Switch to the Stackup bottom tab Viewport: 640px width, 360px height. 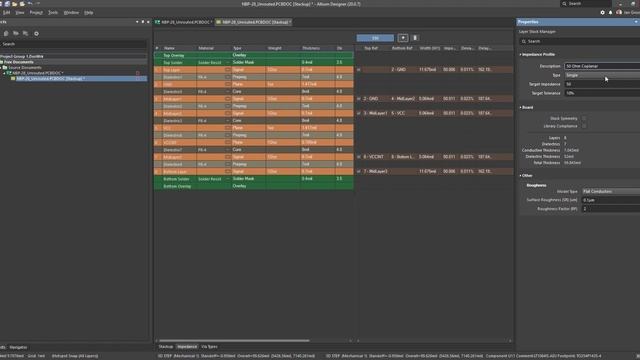pyautogui.click(x=166, y=347)
